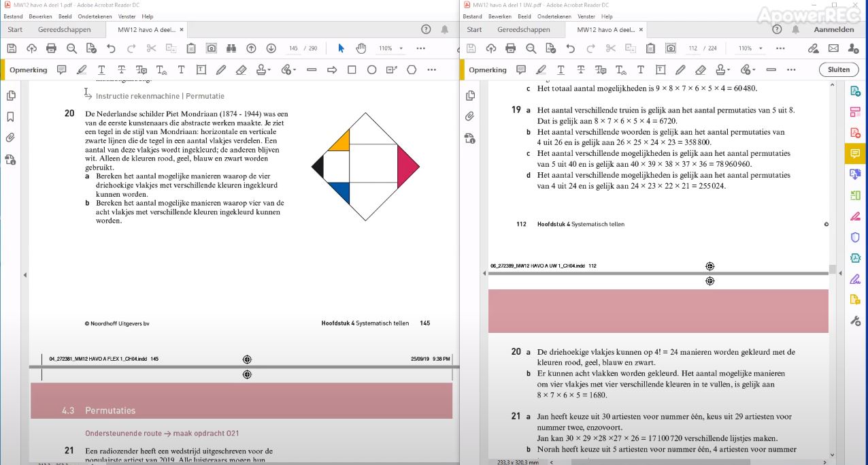This screenshot has width=868, height=465.
Task: Click the vertical scrollbar thumb of right document
Action: point(833,270)
